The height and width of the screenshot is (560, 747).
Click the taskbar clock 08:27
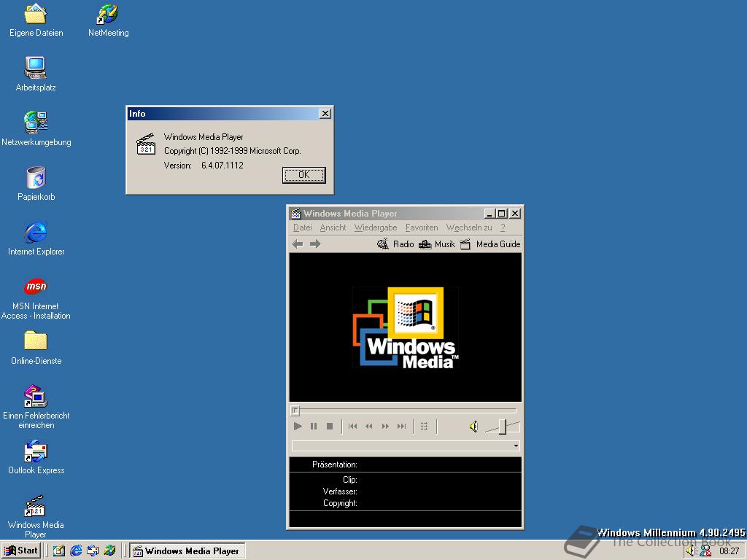click(x=729, y=551)
